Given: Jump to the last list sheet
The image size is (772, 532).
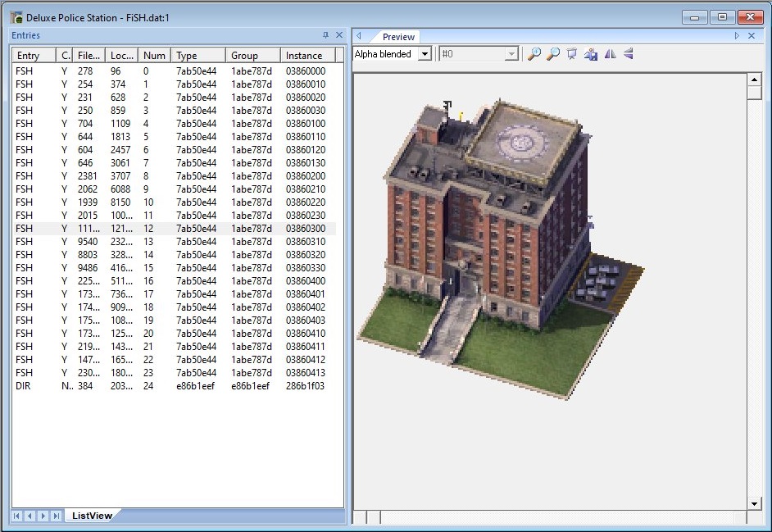Looking at the screenshot, I should 56,516.
